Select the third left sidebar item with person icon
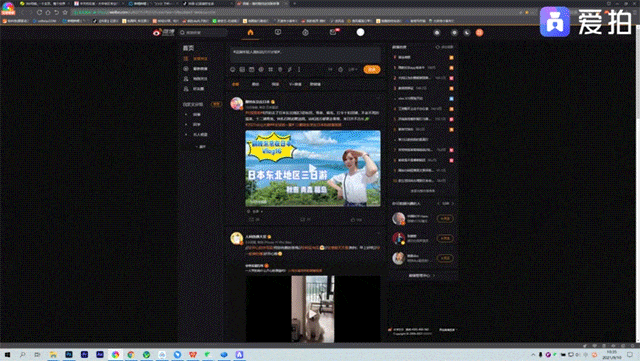 196,78
